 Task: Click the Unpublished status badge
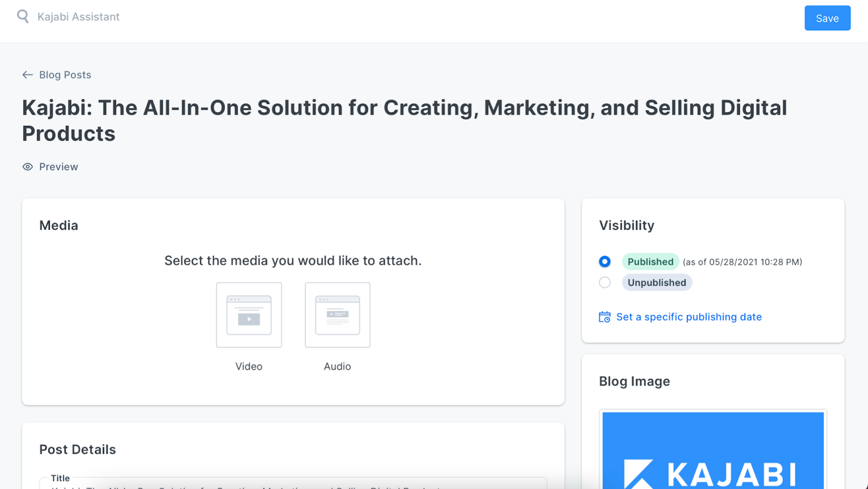coord(657,282)
